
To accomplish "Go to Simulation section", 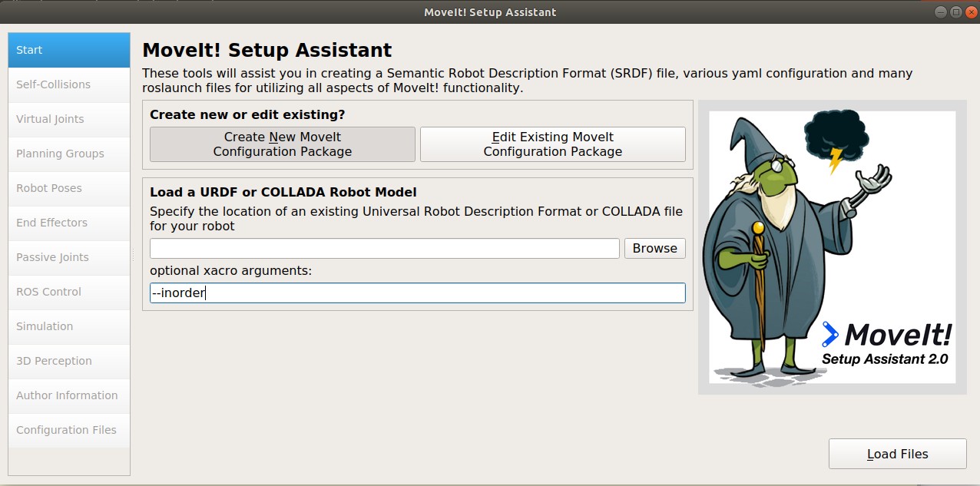I will click(69, 326).
